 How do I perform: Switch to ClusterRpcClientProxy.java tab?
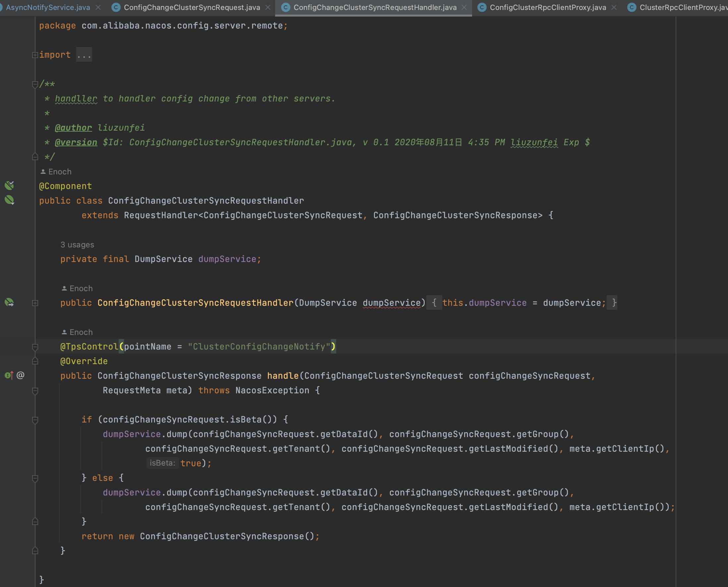(x=683, y=7)
